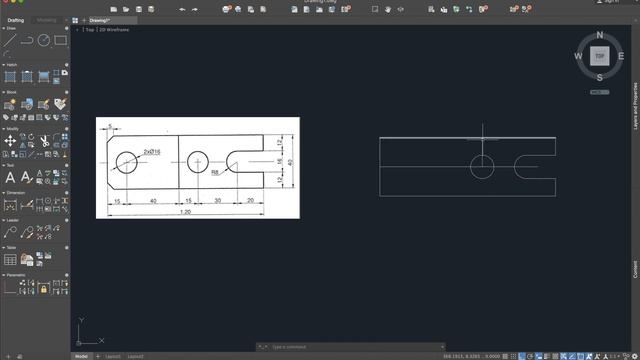Select the Linear Dimension tool

coord(10,205)
